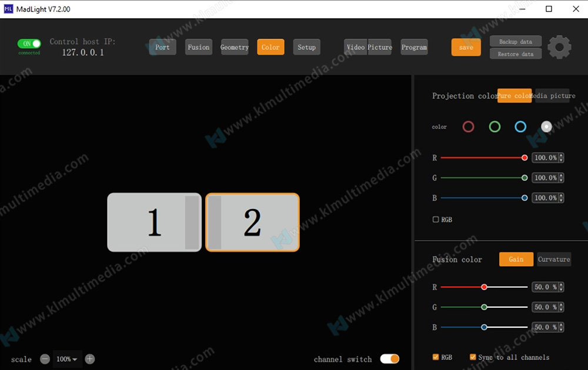Click the Backup data button

515,42
